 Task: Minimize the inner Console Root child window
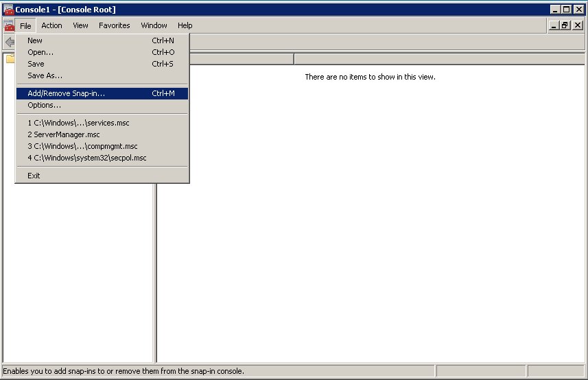pos(554,25)
